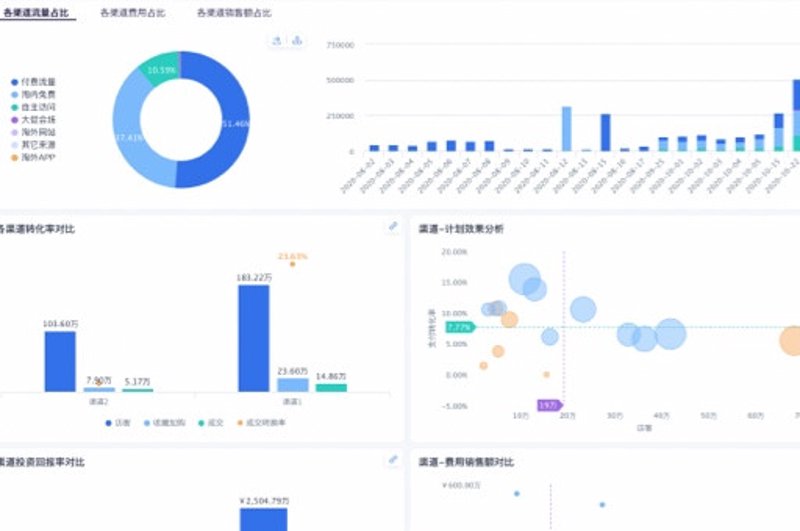Click the 23.60万 light blue bar
The width and height of the screenshot is (800, 531).
coord(293,385)
